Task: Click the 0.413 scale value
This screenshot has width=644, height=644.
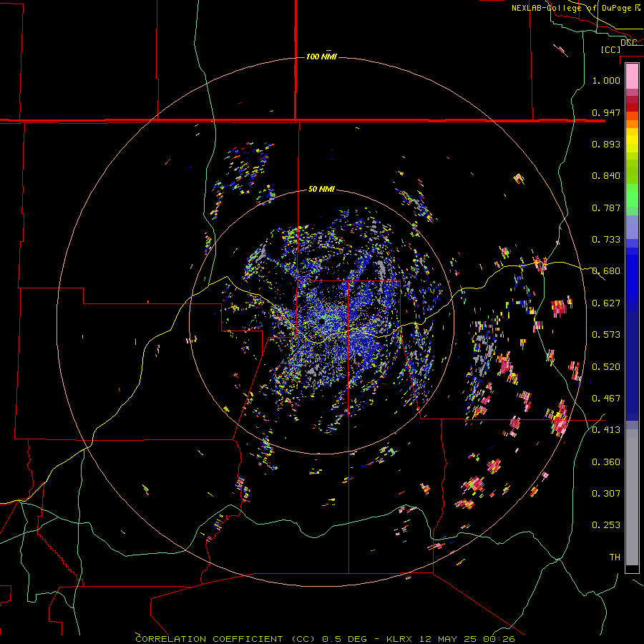Action: click(x=606, y=430)
